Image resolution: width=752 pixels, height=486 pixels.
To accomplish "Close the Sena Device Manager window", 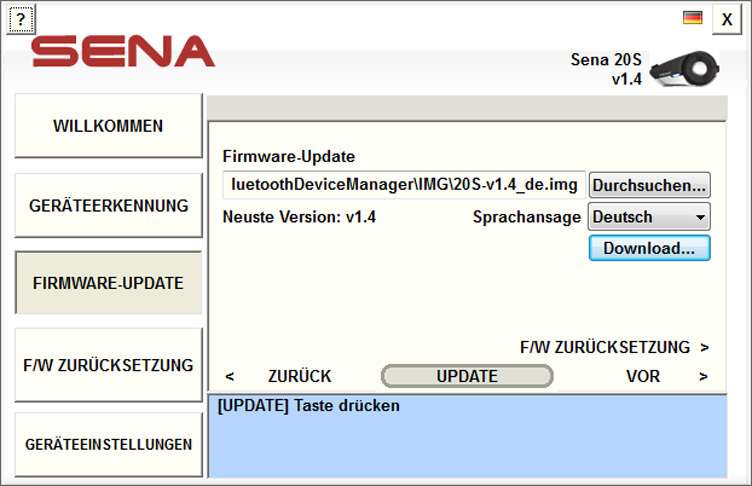I will pos(727,19).
